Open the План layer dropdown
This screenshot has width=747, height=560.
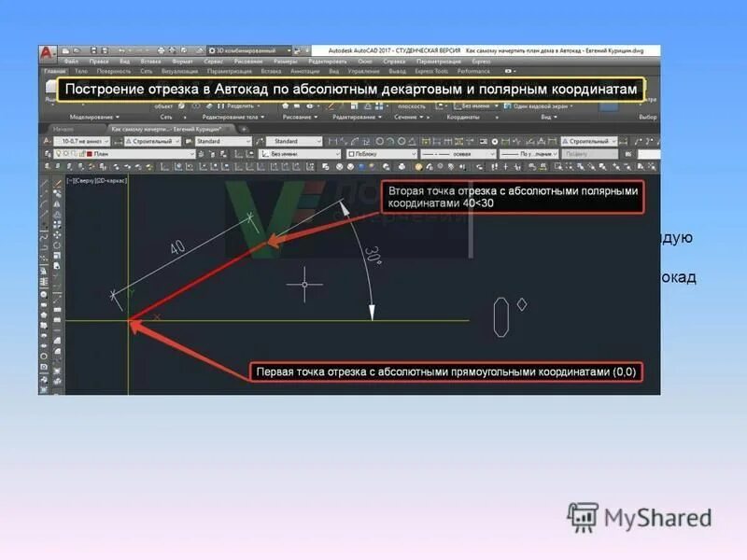(125, 154)
